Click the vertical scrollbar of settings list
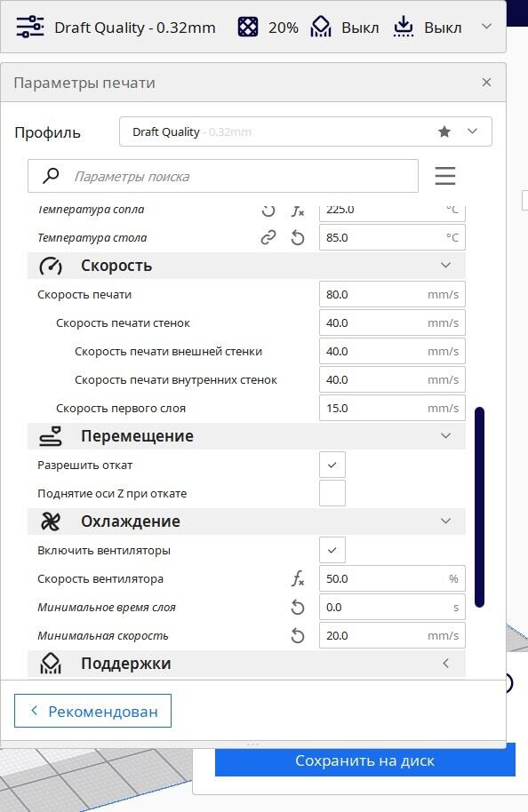The height and width of the screenshot is (812, 528). (x=479, y=507)
